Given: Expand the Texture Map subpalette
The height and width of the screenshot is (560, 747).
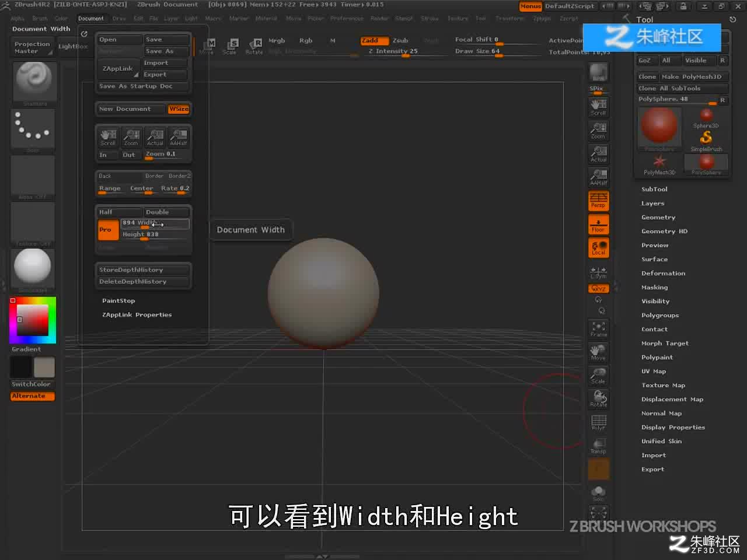Looking at the screenshot, I should 663,385.
